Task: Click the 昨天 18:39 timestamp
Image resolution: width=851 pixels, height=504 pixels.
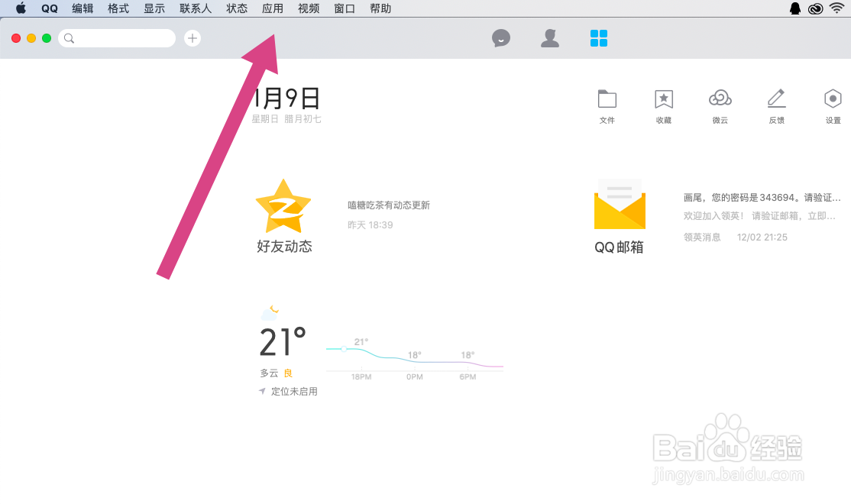Action: coord(370,225)
